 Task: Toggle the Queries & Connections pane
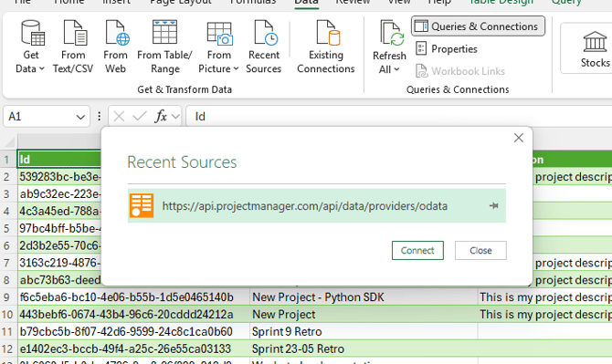[478, 26]
